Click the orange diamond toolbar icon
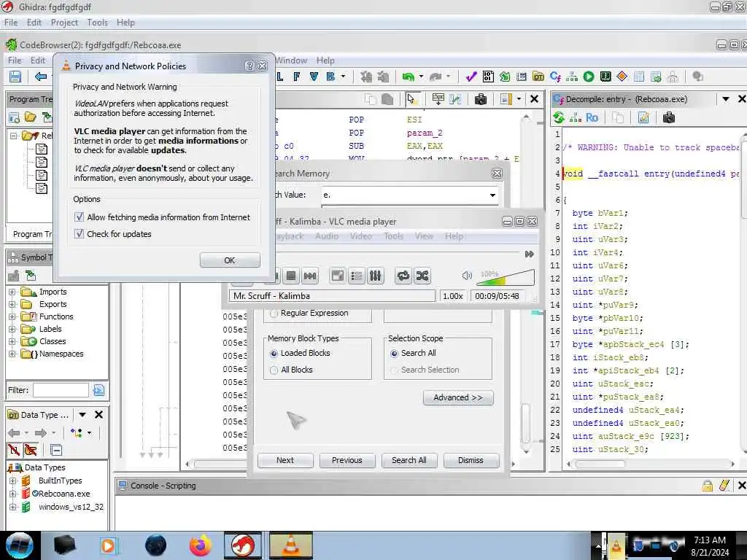This screenshot has width=747, height=560. coord(622,77)
